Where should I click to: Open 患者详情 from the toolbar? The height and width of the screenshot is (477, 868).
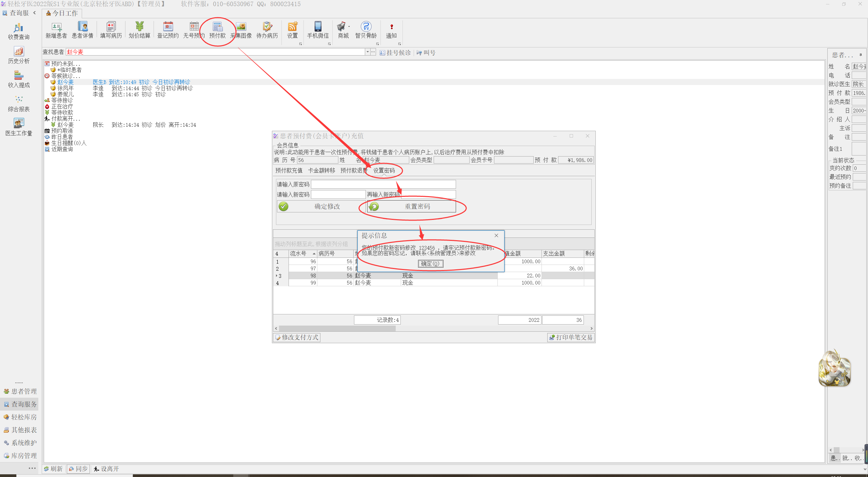[82, 30]
